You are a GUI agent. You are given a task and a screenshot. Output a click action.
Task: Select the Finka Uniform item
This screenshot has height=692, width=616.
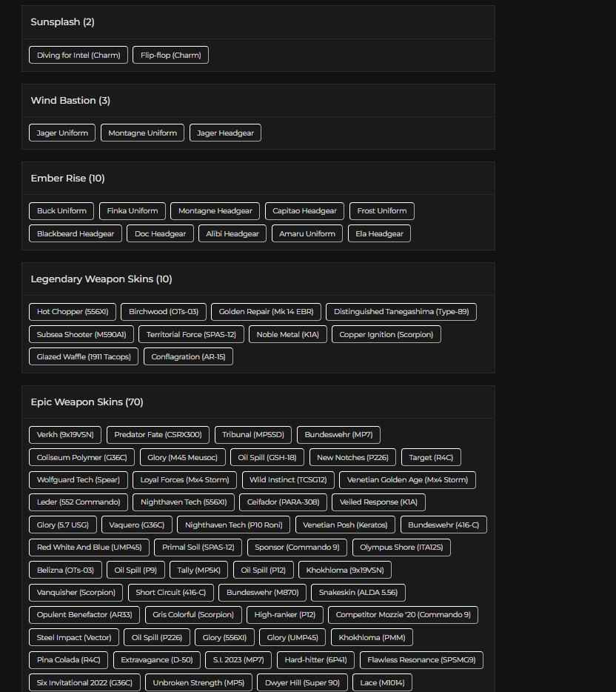pos(133,211)
